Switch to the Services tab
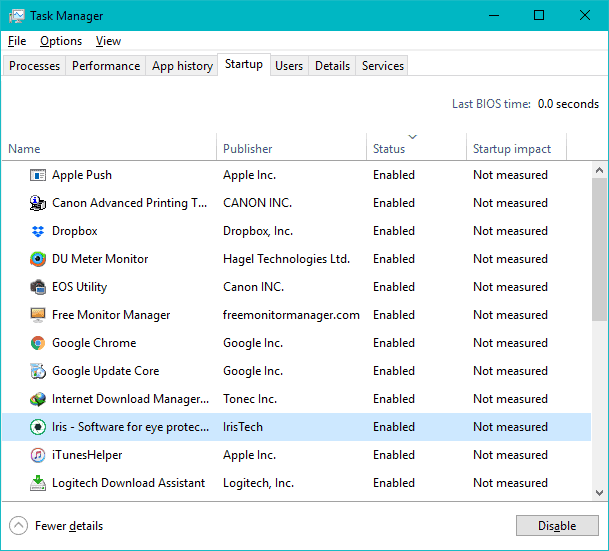The width and height of the screenshot is (609, 551). click(x=383, y=66)
